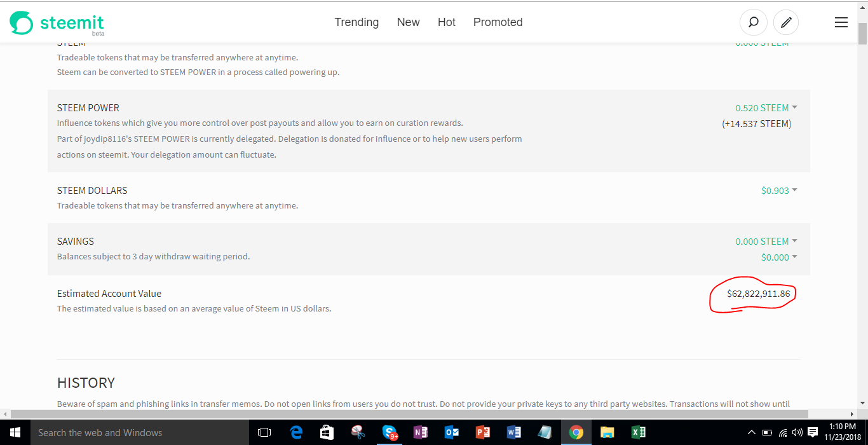Open PowerPoint from the taskbar

tap(483, 433)
